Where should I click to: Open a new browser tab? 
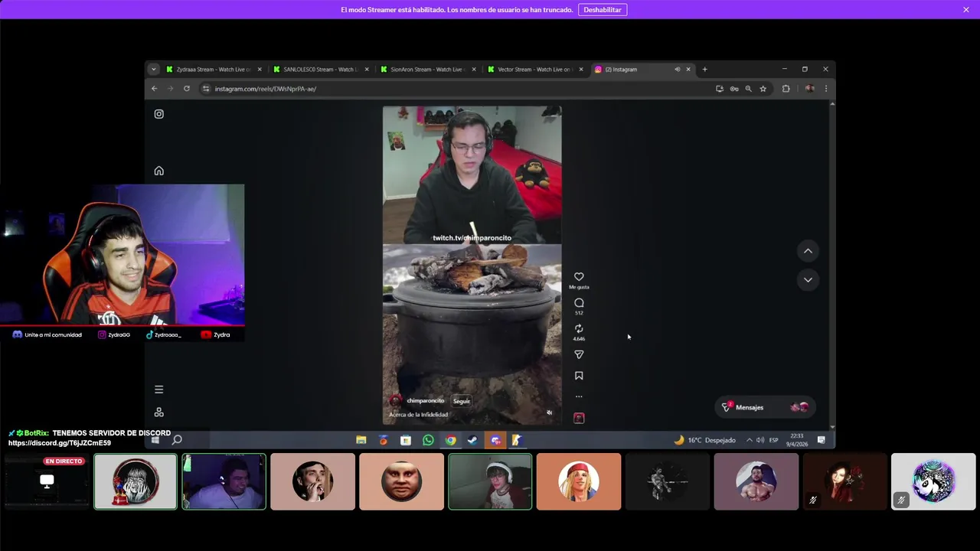click(x=705, y=70)
